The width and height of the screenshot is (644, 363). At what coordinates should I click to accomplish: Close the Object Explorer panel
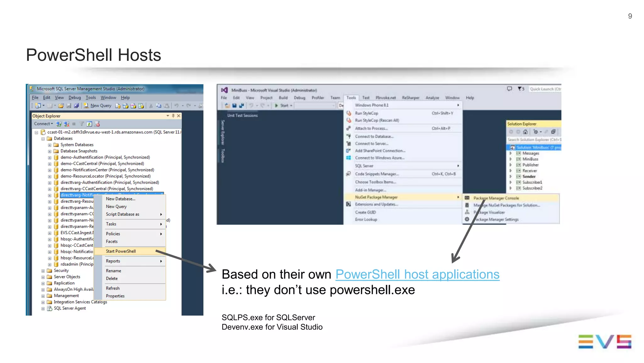179,116
